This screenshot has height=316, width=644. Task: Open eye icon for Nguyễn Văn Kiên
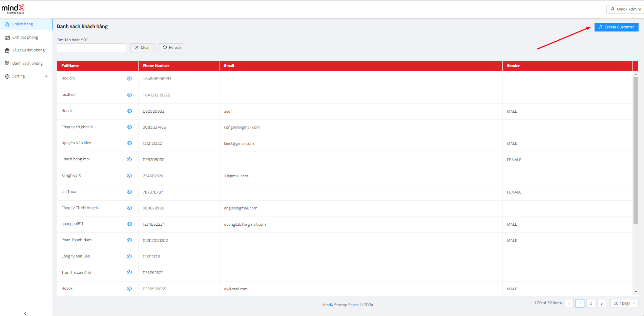(129, 143)
